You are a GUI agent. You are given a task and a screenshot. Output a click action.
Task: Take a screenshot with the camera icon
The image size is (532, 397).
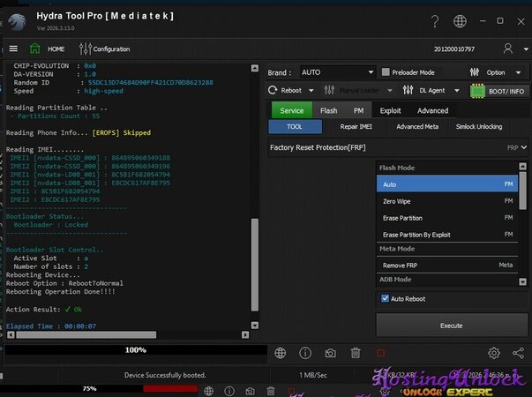click(330, 353)
